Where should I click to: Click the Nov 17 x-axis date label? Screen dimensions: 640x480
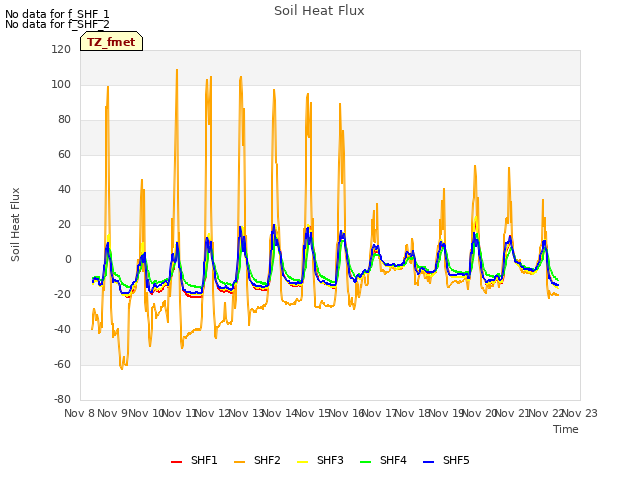click(380, 413)
